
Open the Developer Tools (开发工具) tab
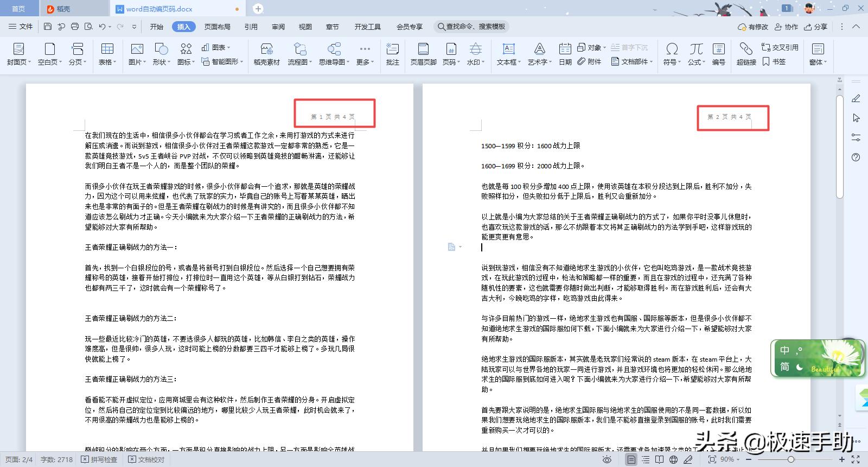[x=367, y=27]
